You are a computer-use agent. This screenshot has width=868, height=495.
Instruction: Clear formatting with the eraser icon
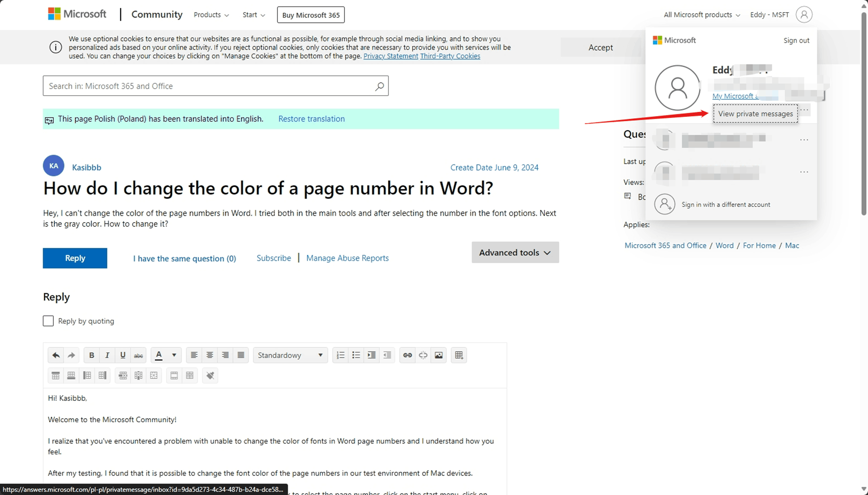(x=210, y=375)
